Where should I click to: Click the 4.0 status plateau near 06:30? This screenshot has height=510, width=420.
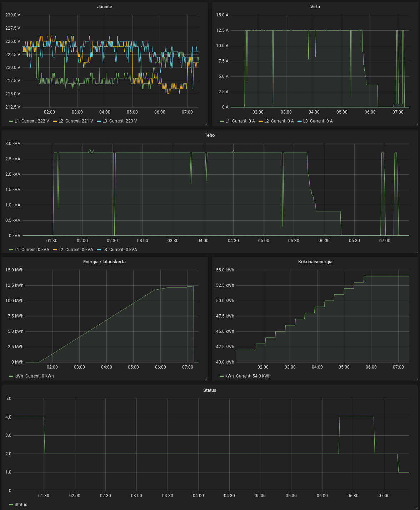(x=356, y=417)
